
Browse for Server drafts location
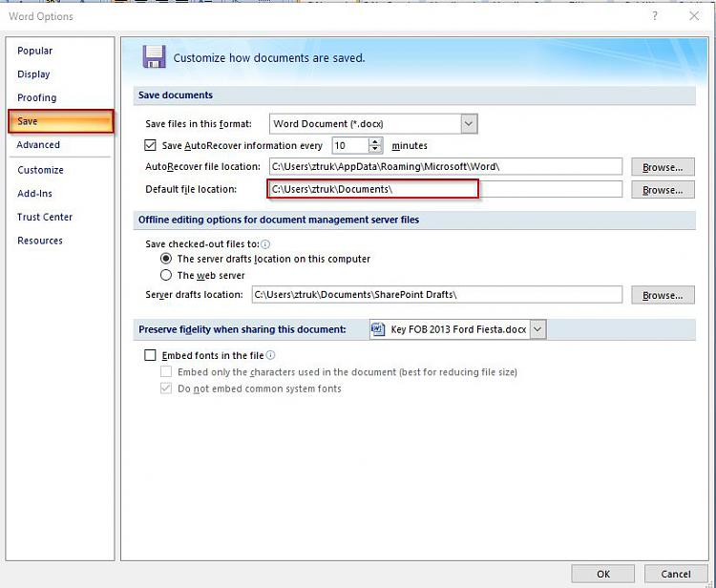663,295
